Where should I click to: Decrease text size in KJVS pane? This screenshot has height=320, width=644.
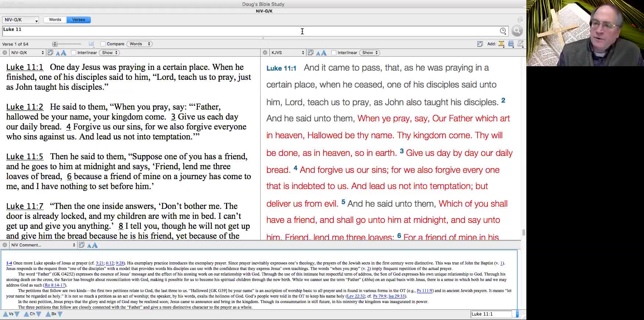pyautogui.click(x=318, y=53)
